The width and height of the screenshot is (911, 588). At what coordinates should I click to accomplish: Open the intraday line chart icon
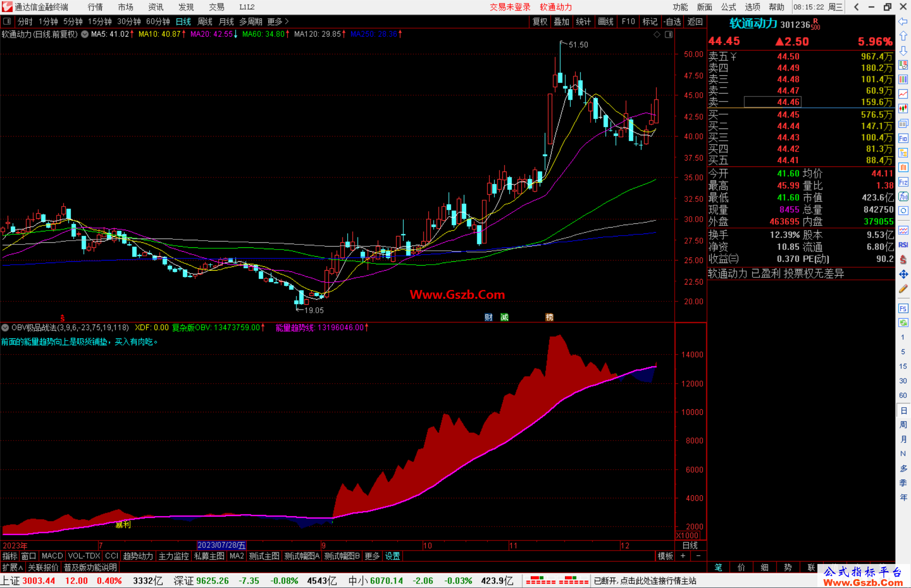903,94
